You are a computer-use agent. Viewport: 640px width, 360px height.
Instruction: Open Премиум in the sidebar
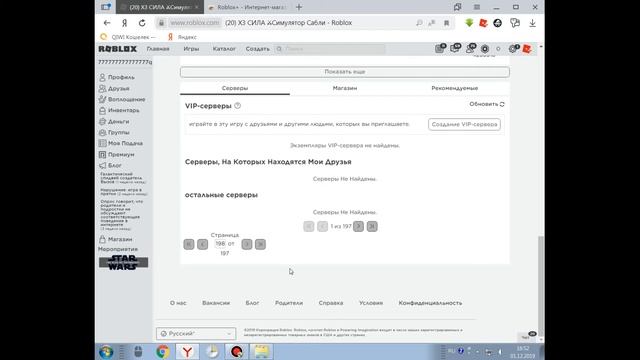[117, 154]
